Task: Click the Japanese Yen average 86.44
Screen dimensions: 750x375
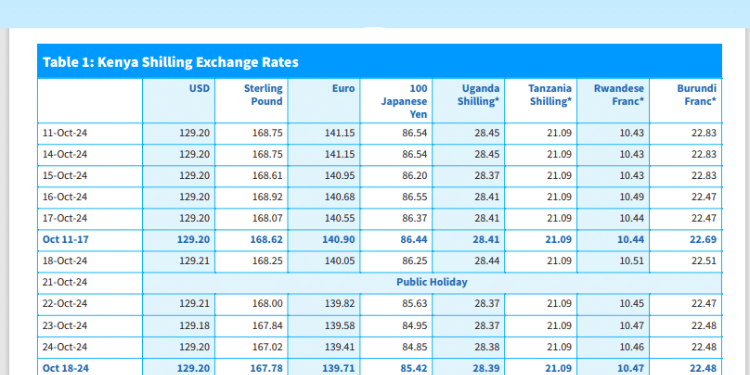Action: coord(414,240)
